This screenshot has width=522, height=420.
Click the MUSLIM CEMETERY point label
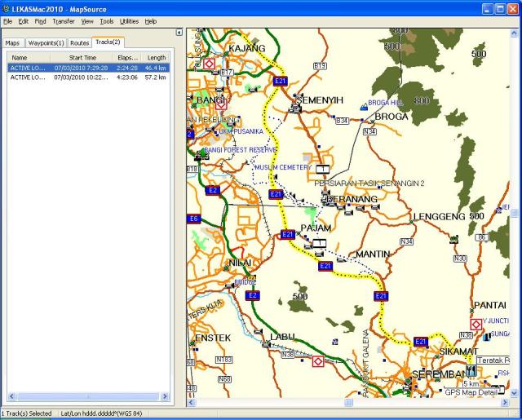(283, 167)
